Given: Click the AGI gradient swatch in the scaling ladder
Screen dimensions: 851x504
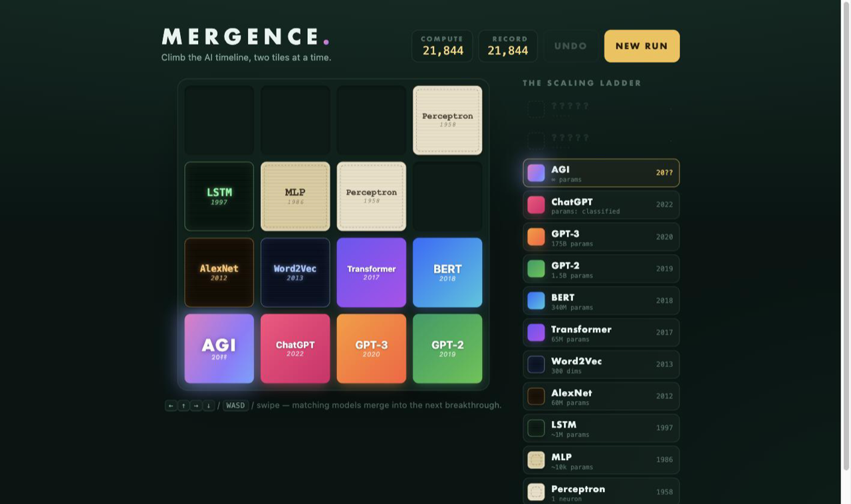Looking at the screenshot, I should 536,173.
